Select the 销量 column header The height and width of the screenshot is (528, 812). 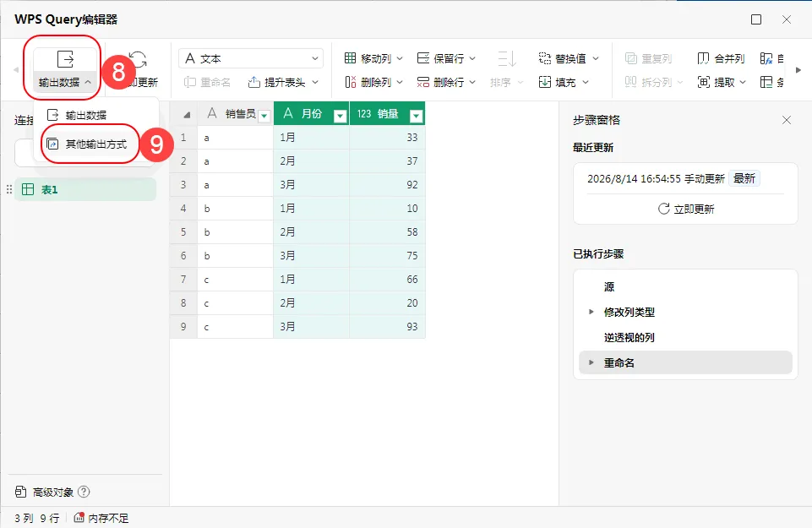click(387, 114)
